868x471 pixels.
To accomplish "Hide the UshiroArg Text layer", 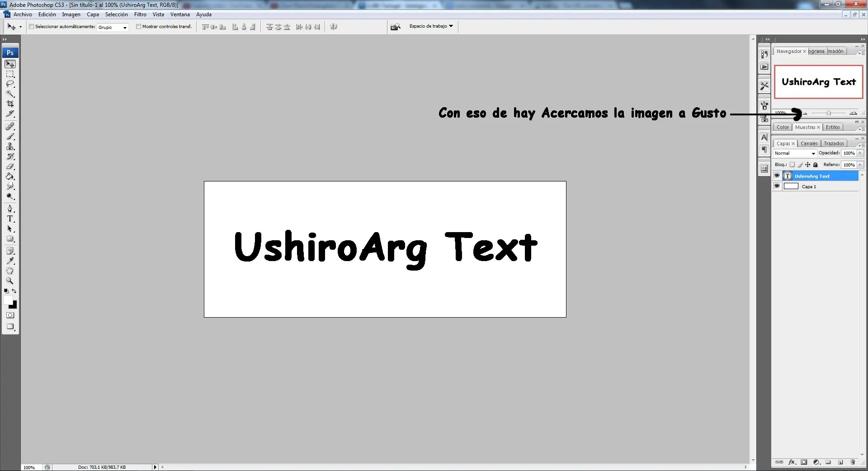I will click(777, 176).
